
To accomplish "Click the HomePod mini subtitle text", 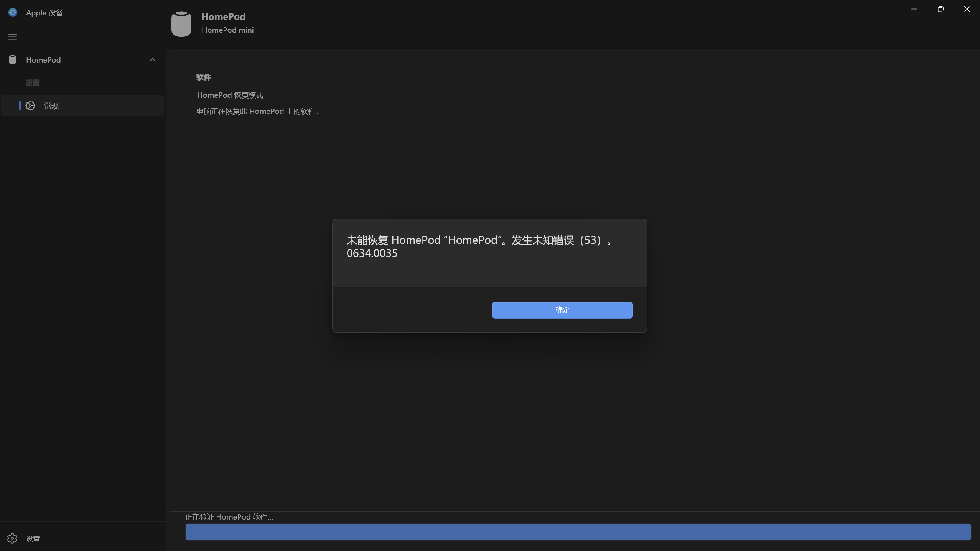I will 227,30.
